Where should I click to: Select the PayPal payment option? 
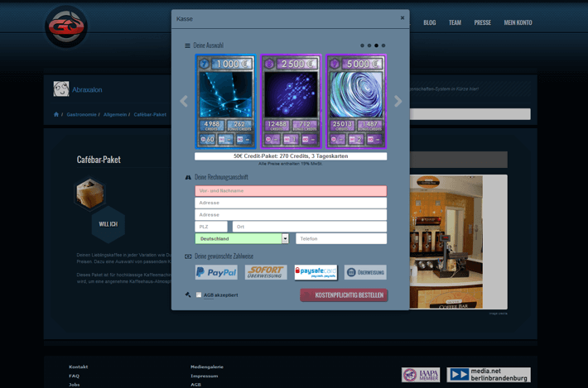[x=216, y=272]
